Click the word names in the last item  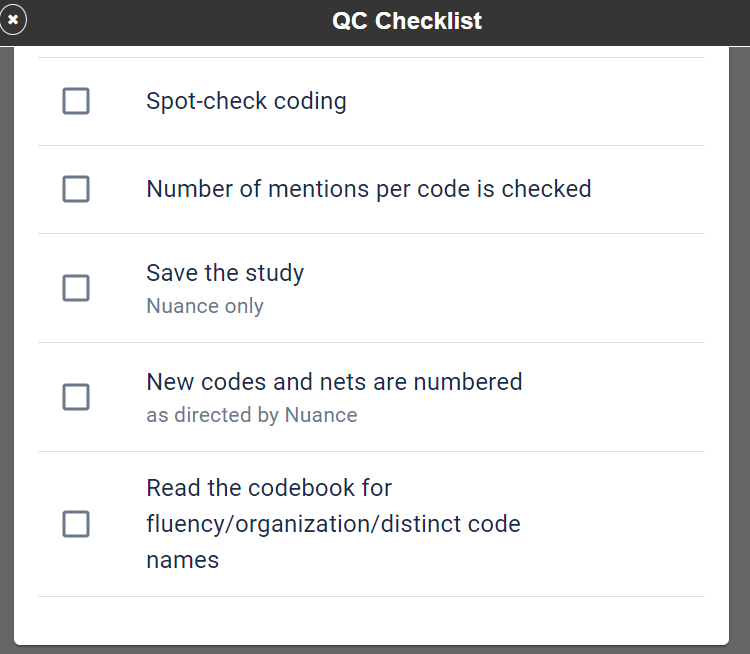pos(182,560)
